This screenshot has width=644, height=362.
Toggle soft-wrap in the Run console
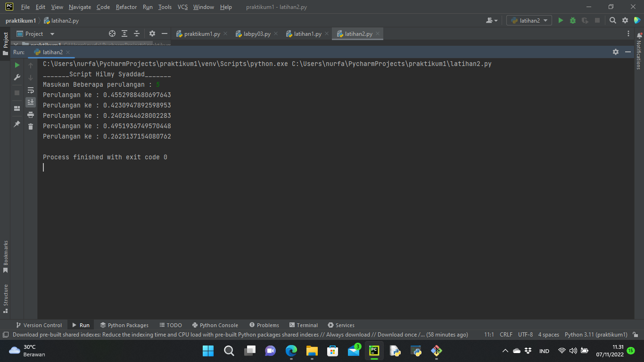tap(31, 90)
